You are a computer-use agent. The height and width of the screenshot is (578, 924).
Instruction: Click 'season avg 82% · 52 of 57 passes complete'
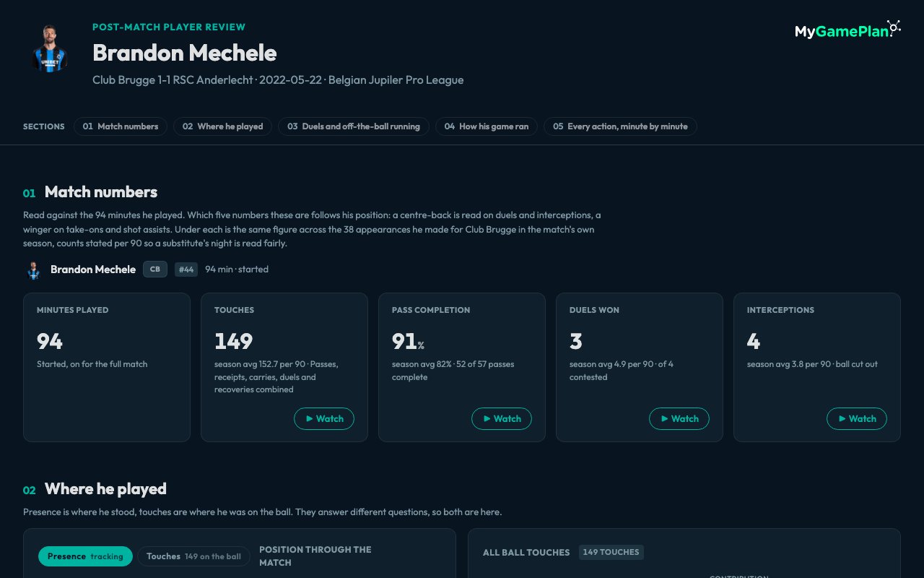click(453, 371)
